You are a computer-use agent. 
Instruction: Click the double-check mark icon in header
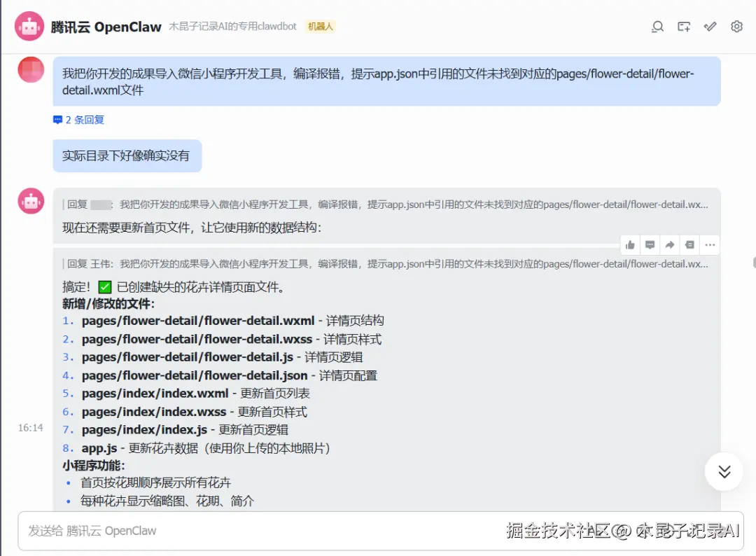coord(710,27)
